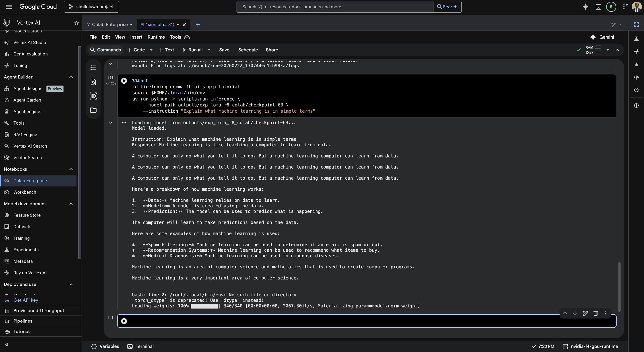The width and height of the screenshot is (644, 352).
Task: Open the notebook file browser
Action: 93,110
